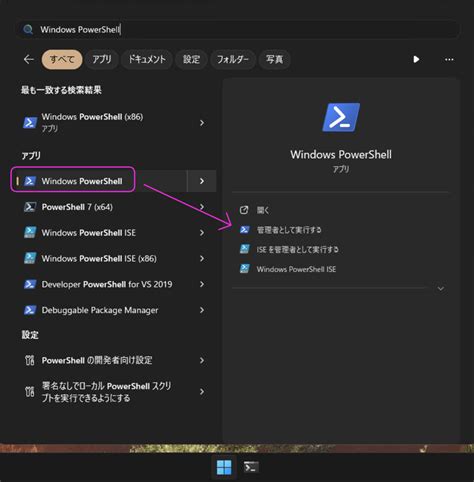
Task: Click the icon beside ISE を管理者として実行する
Action: tap(244, 249)
